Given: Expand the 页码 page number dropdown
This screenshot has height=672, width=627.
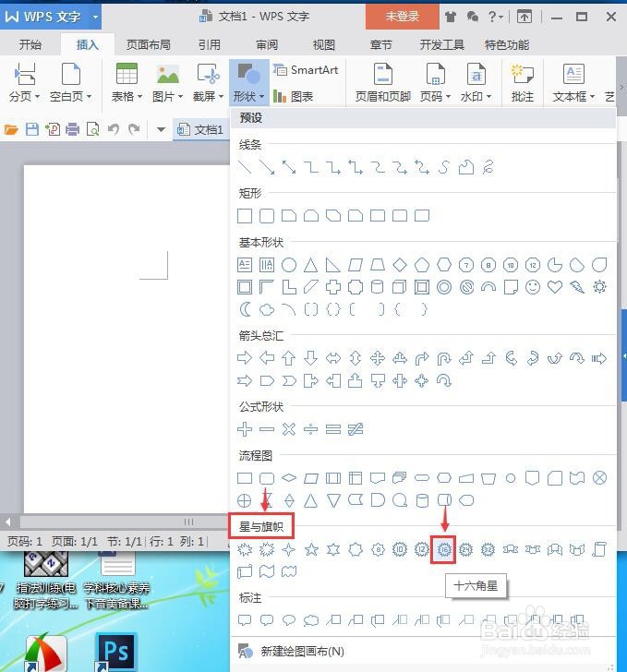Looking at the screenshot, I should tap(435, 83).
